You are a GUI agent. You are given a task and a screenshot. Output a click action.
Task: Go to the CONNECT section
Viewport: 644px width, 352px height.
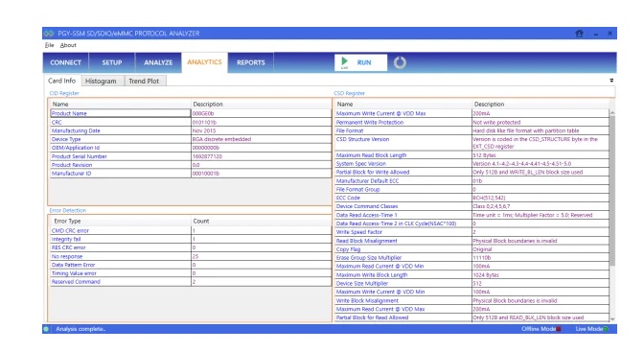pos(66,62)
